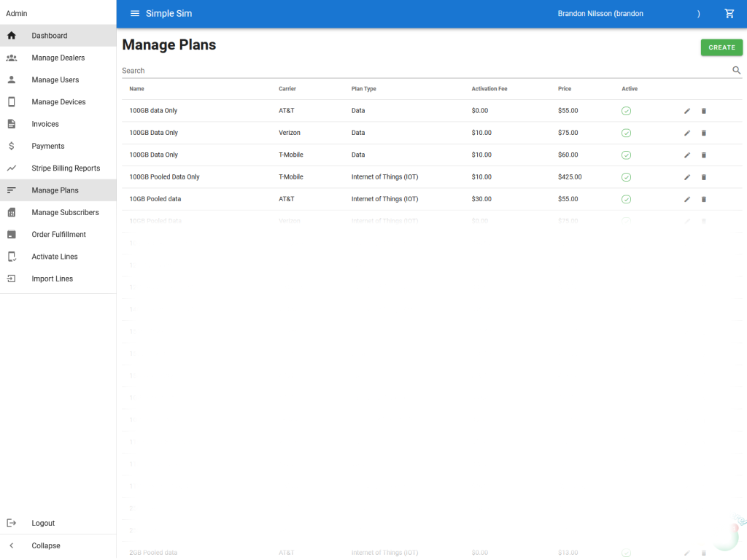Toggle active check for Verizon 100GB plan
Screen dimensions: 747x560
click(626, 133)
